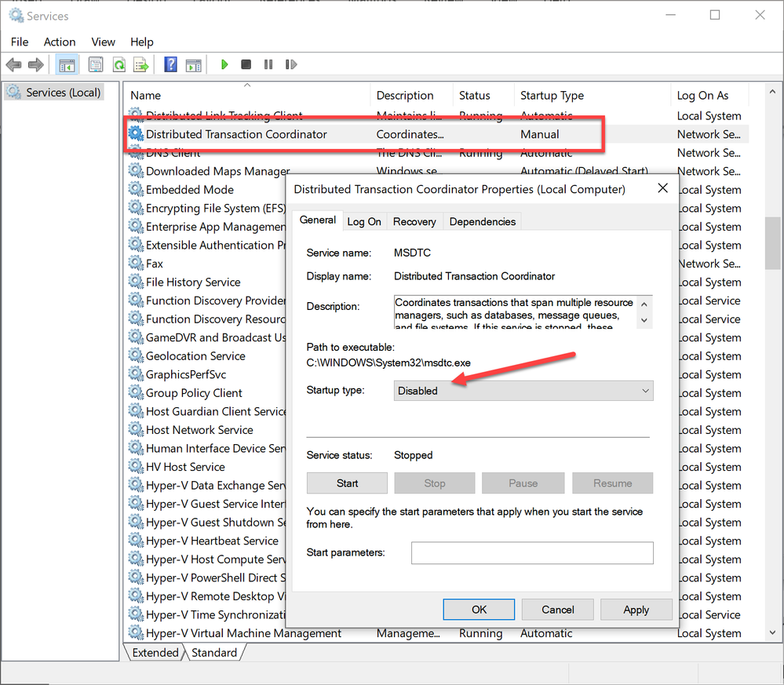Viewport: 784px width, 685px height.
Task: Switch to the Recovery tab
Action: [x=414, y=221]
